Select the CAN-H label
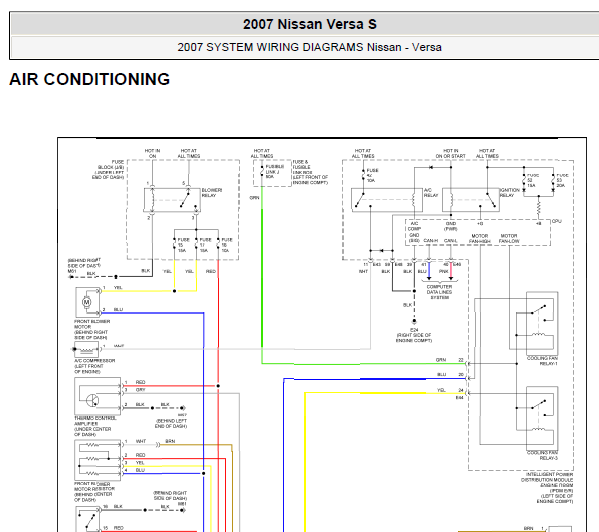The height and width of the screenshot is (532, 599). click(431, 241)
